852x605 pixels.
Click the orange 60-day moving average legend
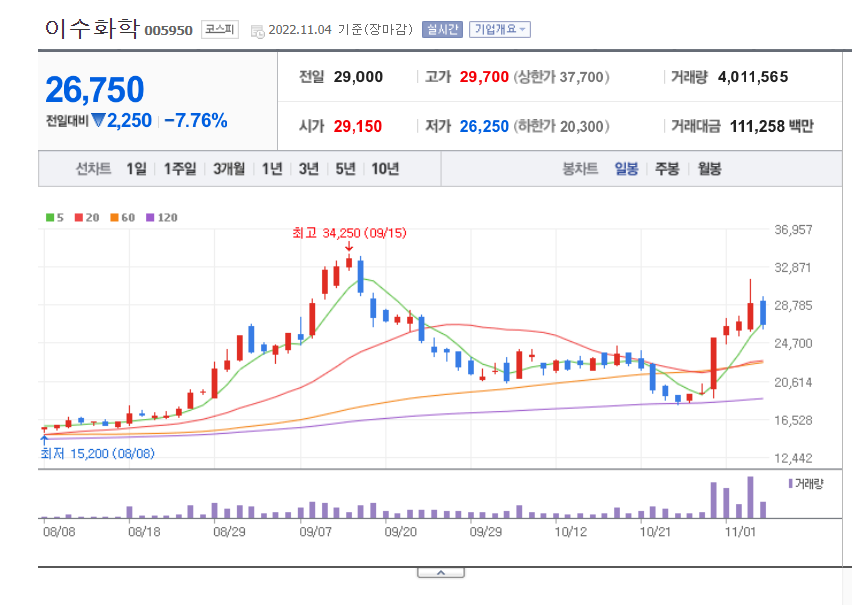[122, 217]
